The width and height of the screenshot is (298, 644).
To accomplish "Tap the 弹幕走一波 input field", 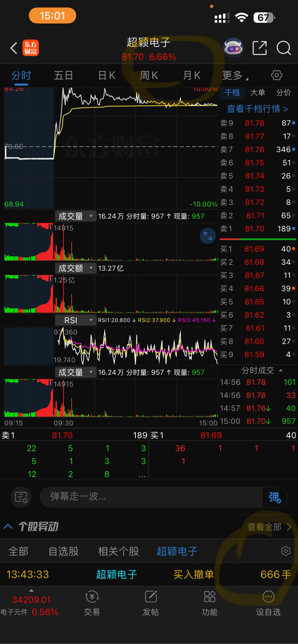I will (x=151, y=497).
